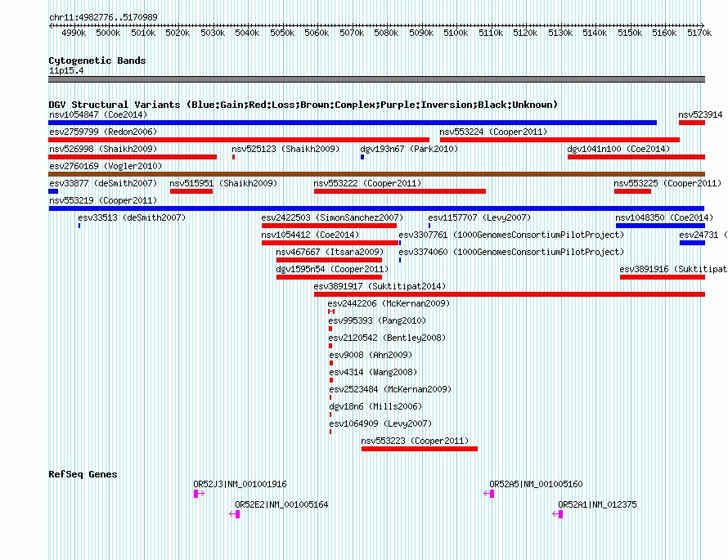Select the red nsv1054412 (Coe2014) loss bar
This screenshot has height=560, width=728.
click(330, 243)
